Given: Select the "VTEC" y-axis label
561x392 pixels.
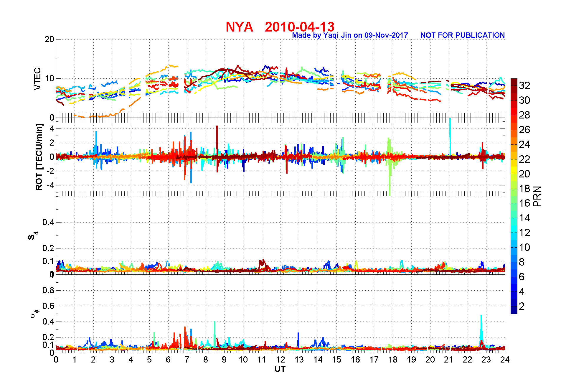Looking at the screenshot, I should pyautogui.click(x=37, y=79).
